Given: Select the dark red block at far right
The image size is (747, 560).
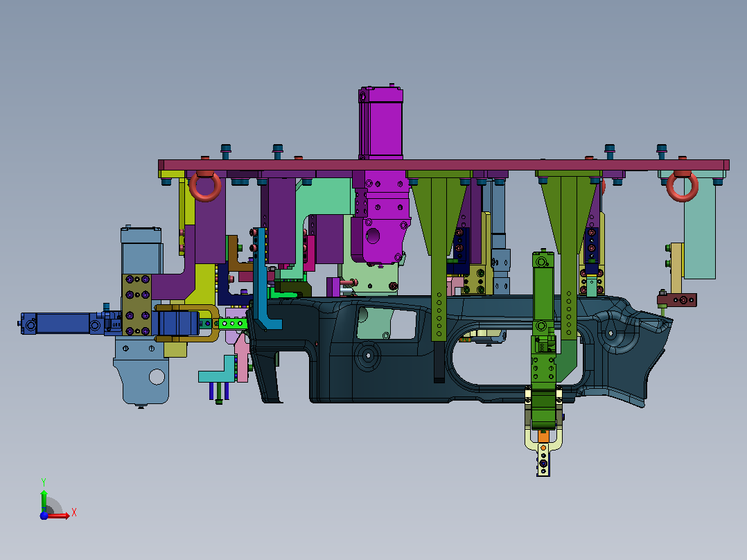Looking at the screenshot, I should click(677, 300).
